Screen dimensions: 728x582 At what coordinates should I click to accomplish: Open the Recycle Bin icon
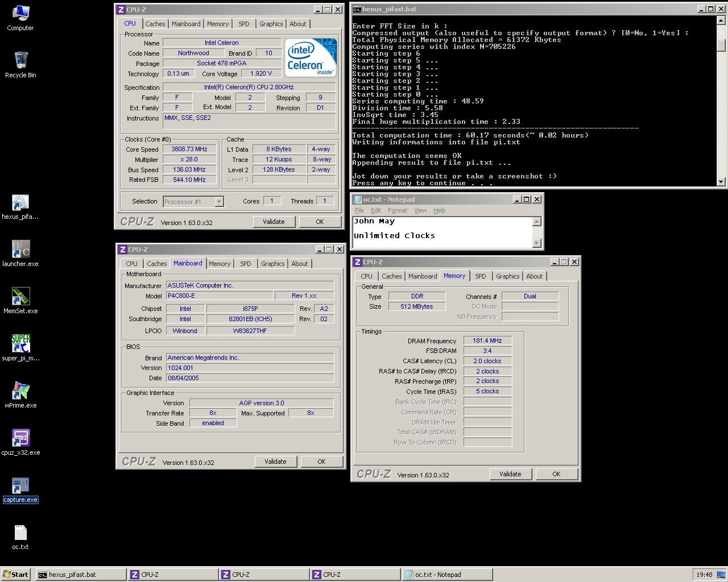point(20,65)
